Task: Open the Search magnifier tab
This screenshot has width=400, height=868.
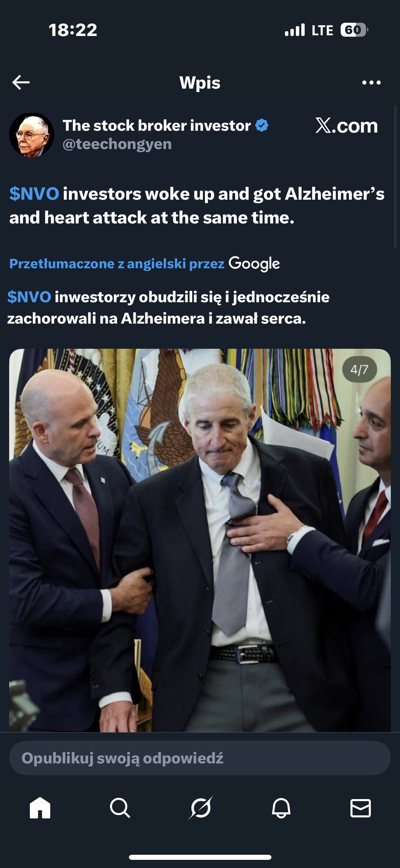Action: click(120, 808)
